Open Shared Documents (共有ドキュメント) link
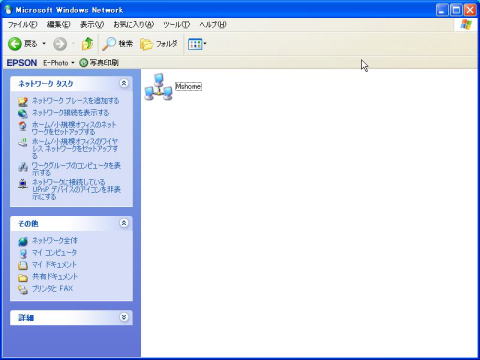 point(55,276)
